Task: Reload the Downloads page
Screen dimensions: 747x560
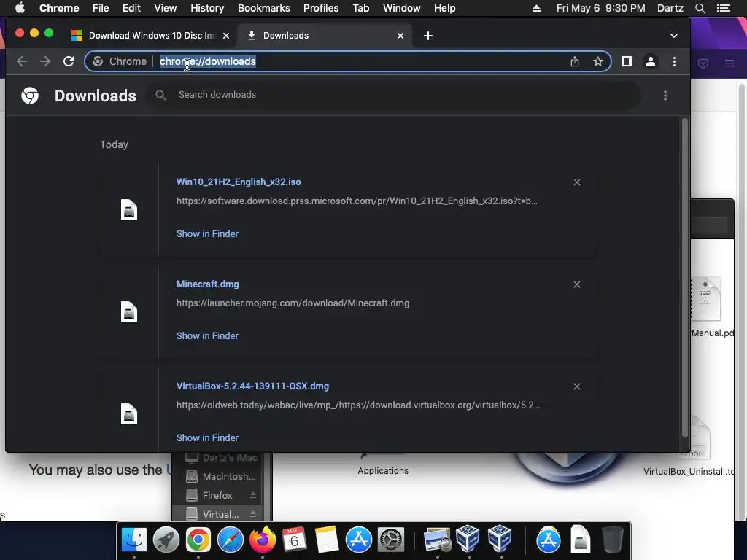Action: point(69,61)
